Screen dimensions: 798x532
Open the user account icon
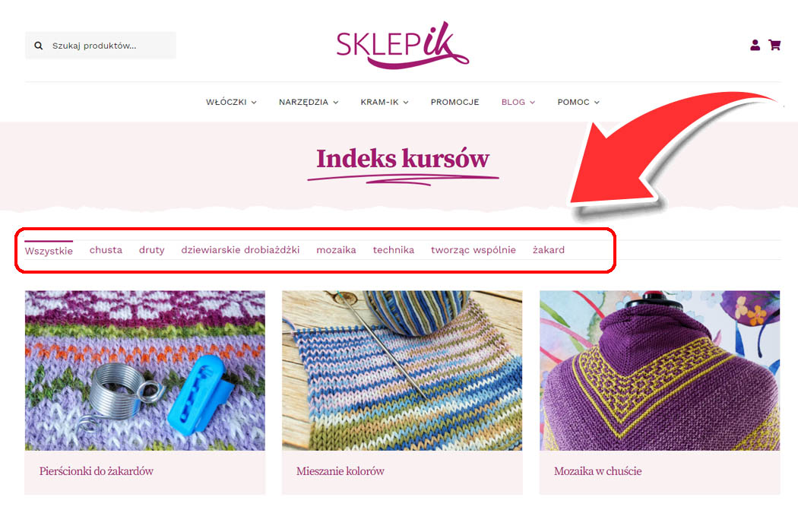coord(755,46)
